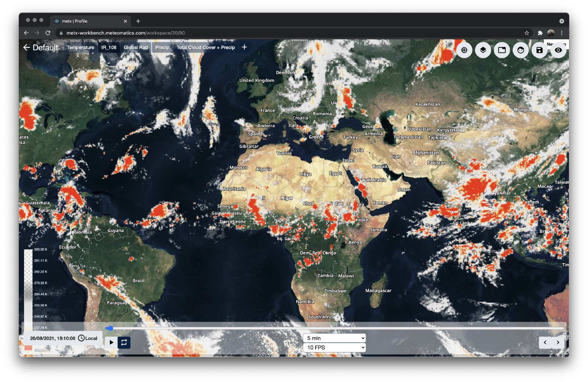This screenshot has height=382, width=588.
Task: Toggle the Local time clock setting
Action: 88,338
